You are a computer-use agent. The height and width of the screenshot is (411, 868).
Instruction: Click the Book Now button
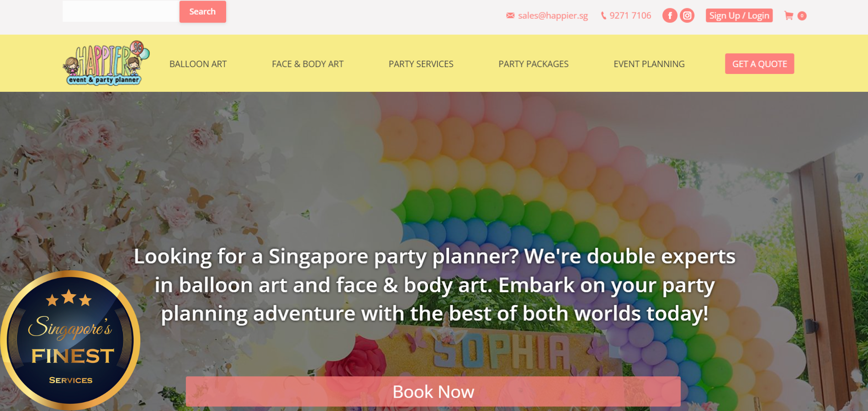[433, 391]
